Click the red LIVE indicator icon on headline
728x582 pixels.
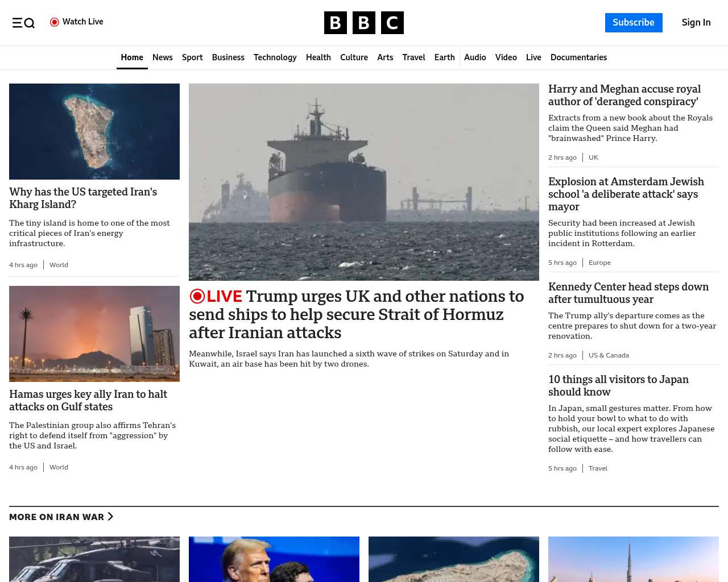click(197, 296)
